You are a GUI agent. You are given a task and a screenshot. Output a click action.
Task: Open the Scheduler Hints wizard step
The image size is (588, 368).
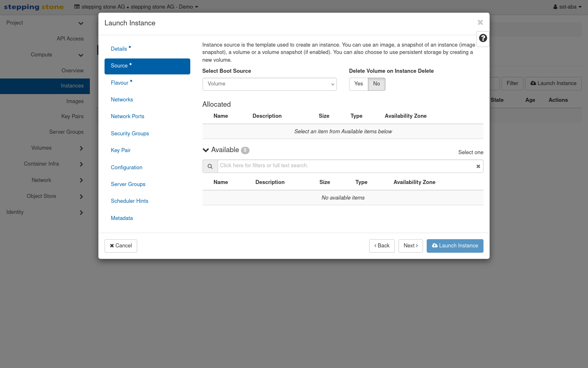[x=147, y=201]
